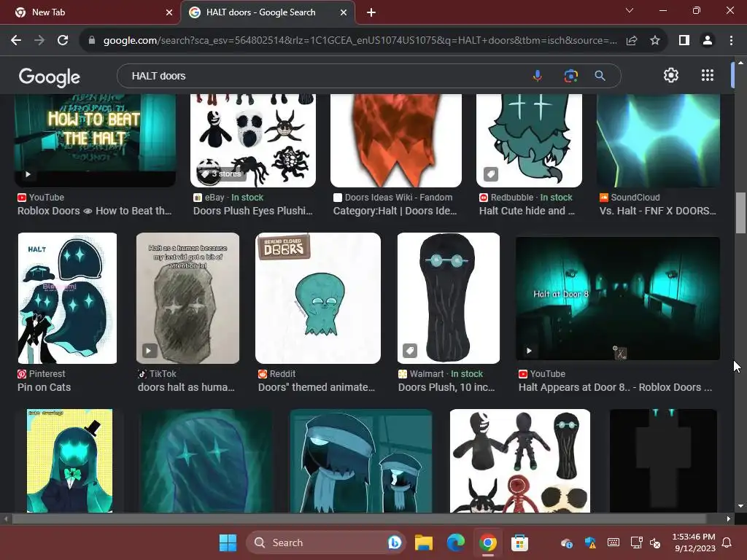Open the Chrome side panel
Image resolution: width=747 pixels, height=560 pixels.
(684, 41)
